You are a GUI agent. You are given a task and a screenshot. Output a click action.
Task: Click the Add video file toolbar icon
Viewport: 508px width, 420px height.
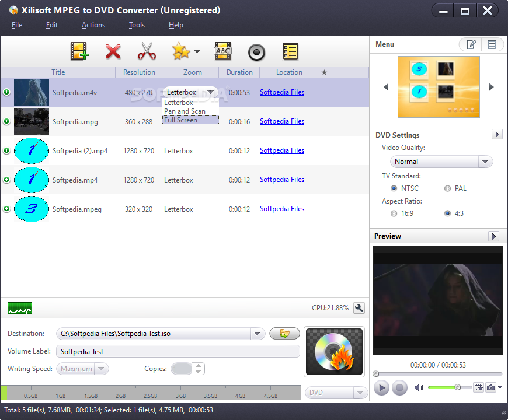click(x=79, y=51)
